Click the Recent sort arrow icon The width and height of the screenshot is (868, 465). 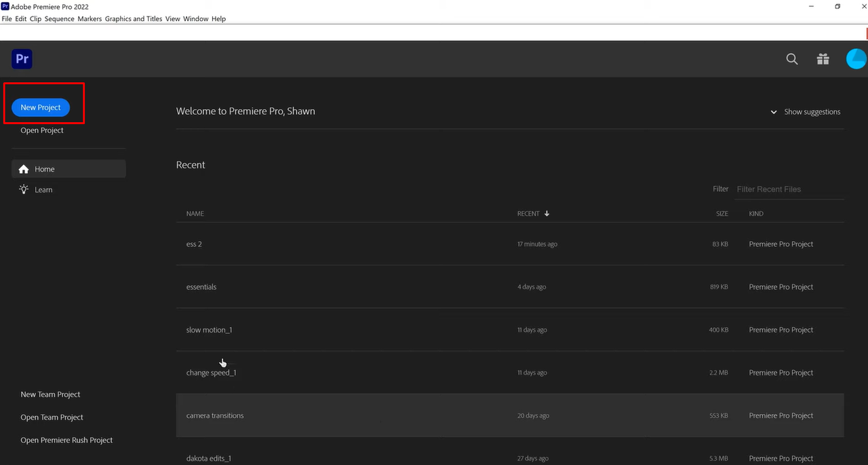click(547, 213)
